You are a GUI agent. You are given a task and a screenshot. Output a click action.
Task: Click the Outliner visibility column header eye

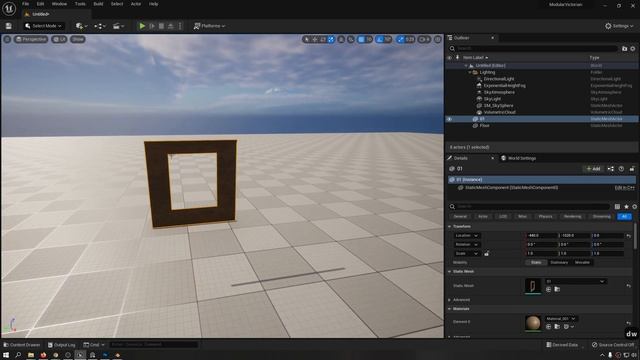tap(449, 58)
